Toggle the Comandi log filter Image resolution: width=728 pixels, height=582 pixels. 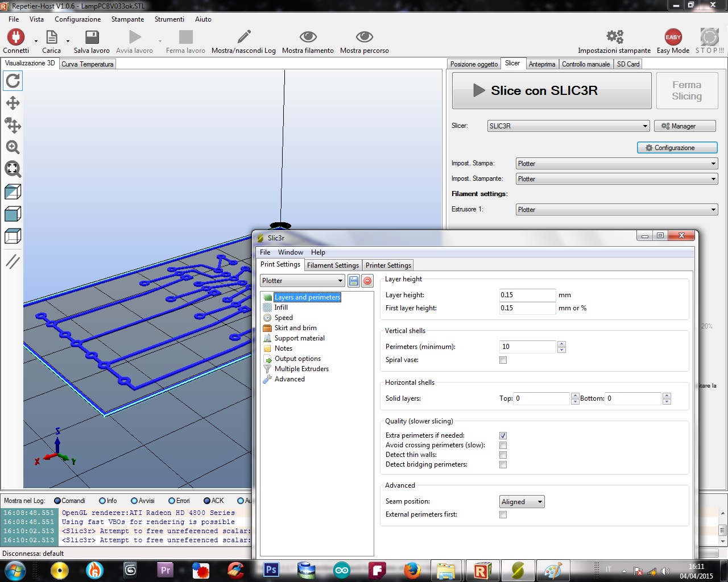pyautogui.click(x=69, y=501)
